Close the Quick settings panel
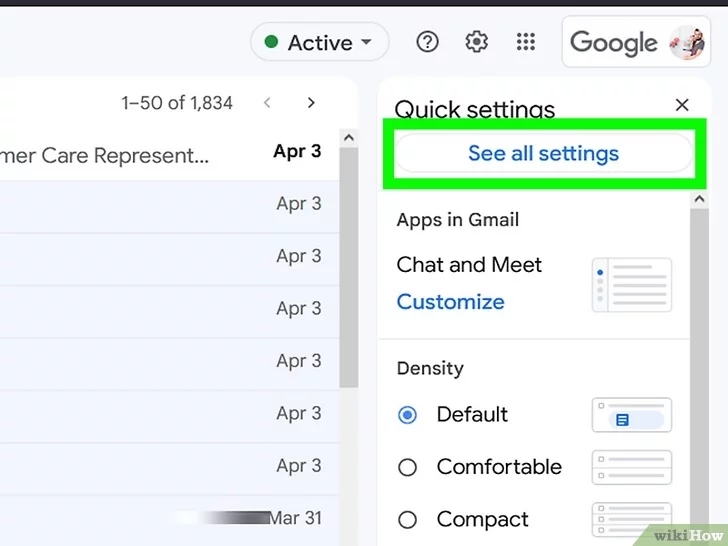 tap(682, 105)
